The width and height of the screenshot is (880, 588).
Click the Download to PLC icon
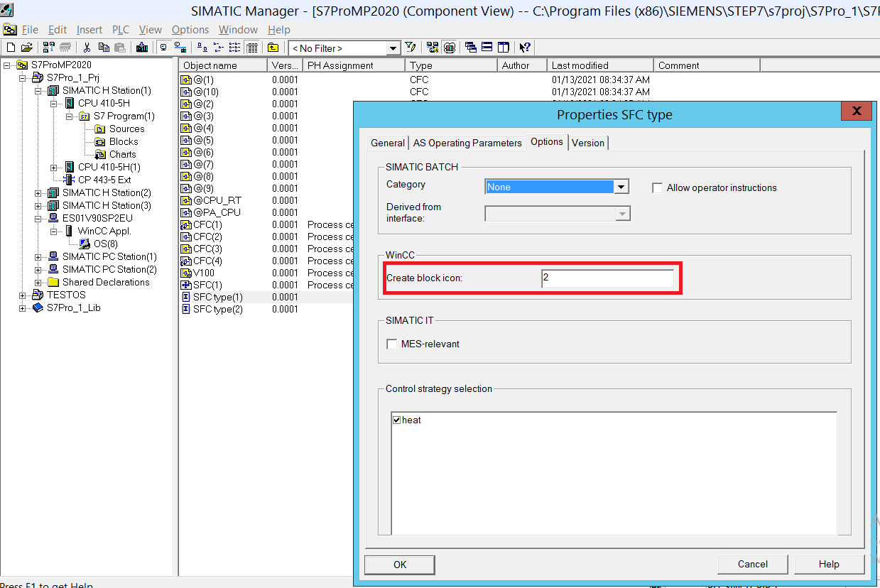[x=142, y=48]
